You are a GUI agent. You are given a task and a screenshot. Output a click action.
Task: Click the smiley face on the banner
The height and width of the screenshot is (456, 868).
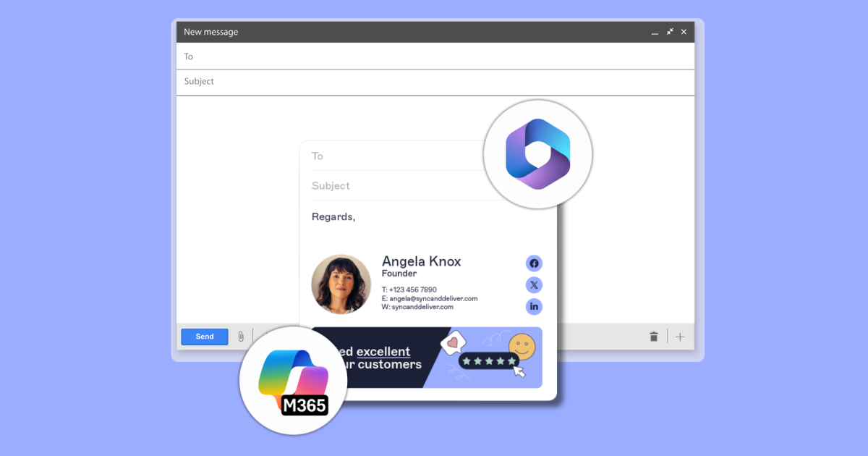[521, 346]
